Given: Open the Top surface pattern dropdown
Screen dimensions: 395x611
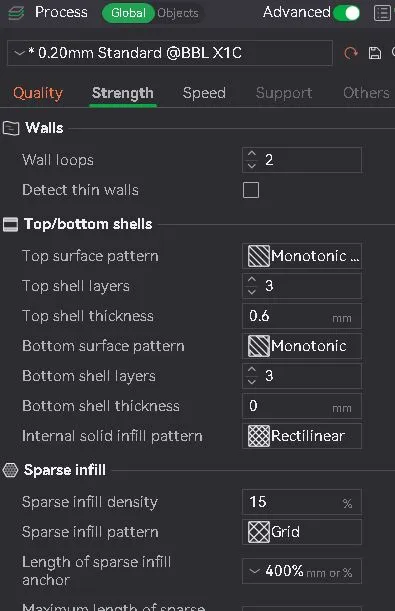Looking at the screenshot, I should [302, 256].
